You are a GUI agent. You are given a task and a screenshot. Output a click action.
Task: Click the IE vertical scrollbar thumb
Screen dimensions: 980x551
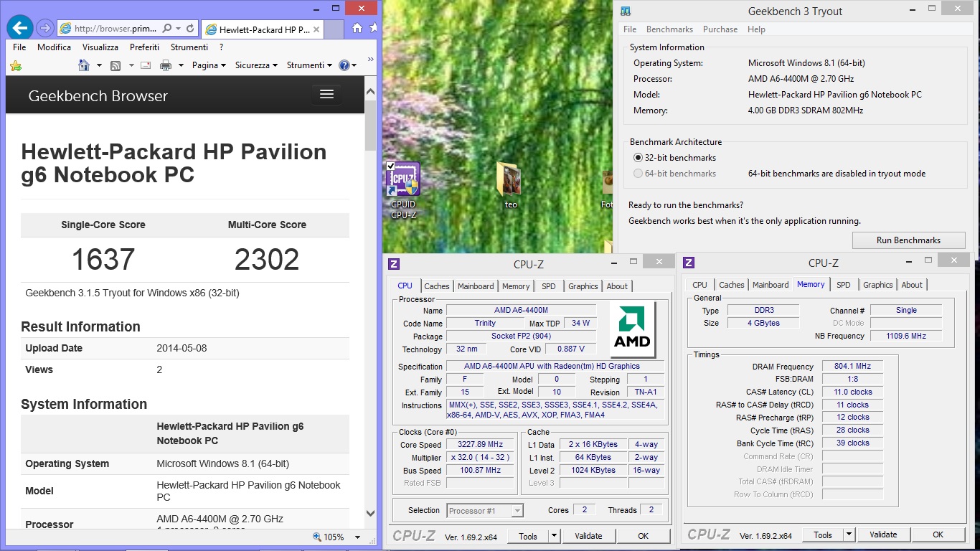tap(370, 125)
